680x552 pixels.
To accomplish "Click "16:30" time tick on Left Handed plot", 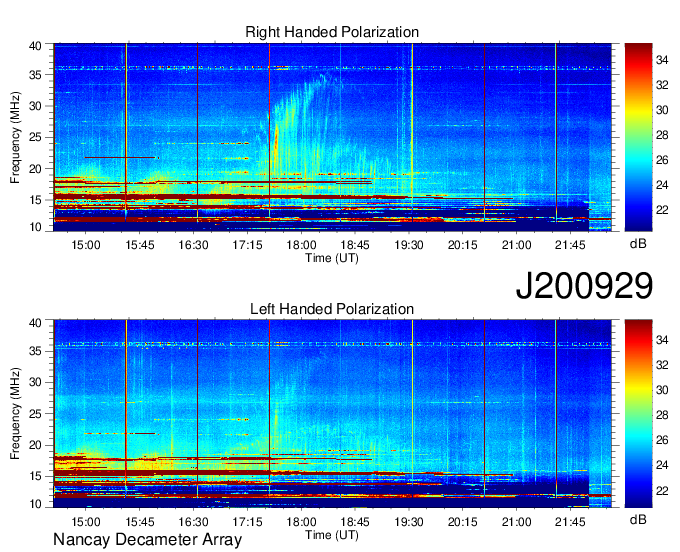I will (193, 522).
